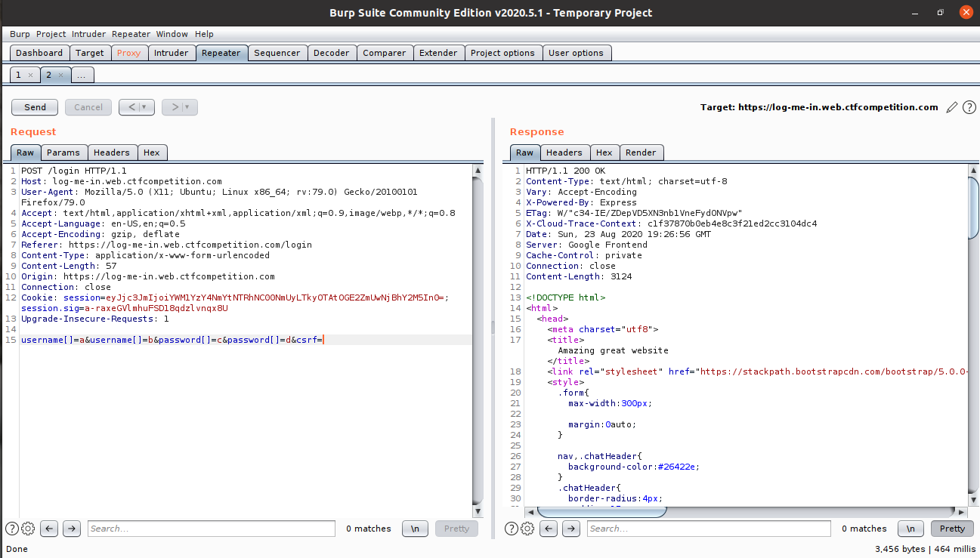Switch to the Comparer tab
Image resolution: width=980 pixels, height=558 pixels.
[385, 53]
